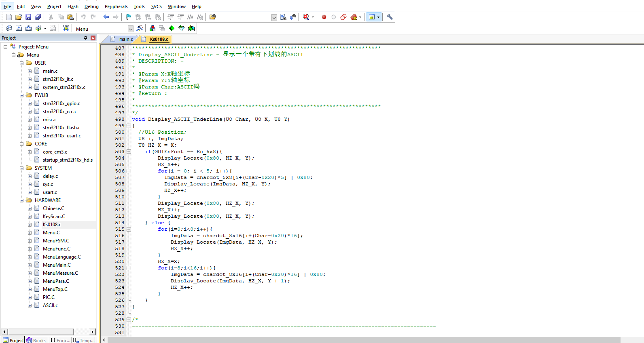Open dropdown arrow beside debug icon
Viewport: 644px width, 343px height.
[x=313, y=17]
